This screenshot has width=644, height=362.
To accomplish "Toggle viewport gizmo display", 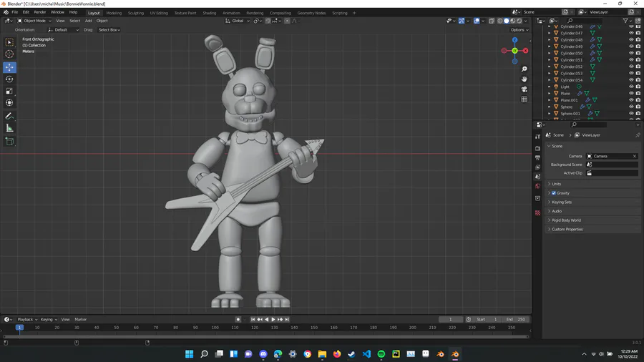I will [x=462, y=21].
